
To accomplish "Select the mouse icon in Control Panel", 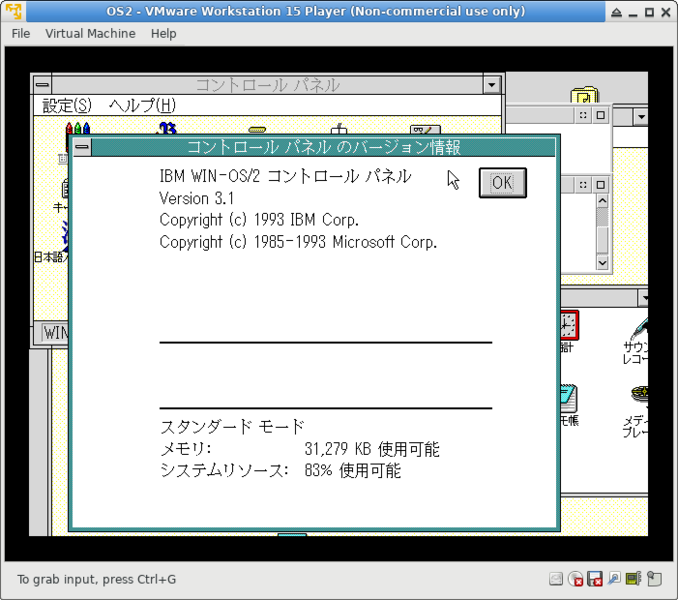I will 339,129.
